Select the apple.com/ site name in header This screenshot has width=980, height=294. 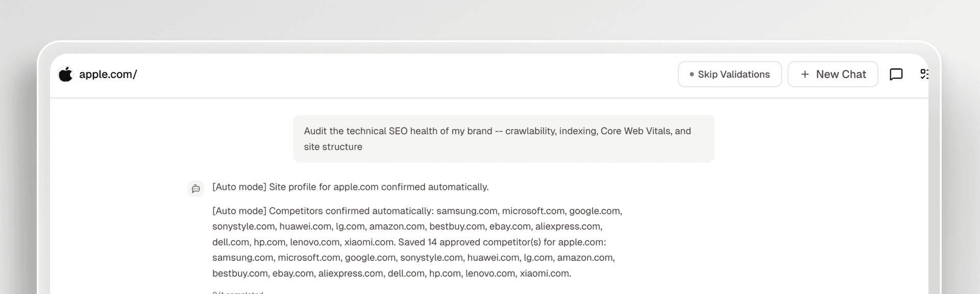coord(109,74)
